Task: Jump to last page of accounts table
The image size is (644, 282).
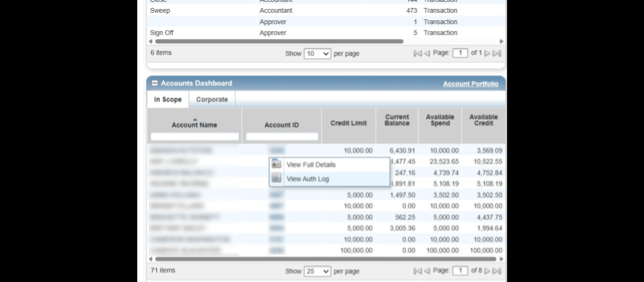Action: (497, 271)
